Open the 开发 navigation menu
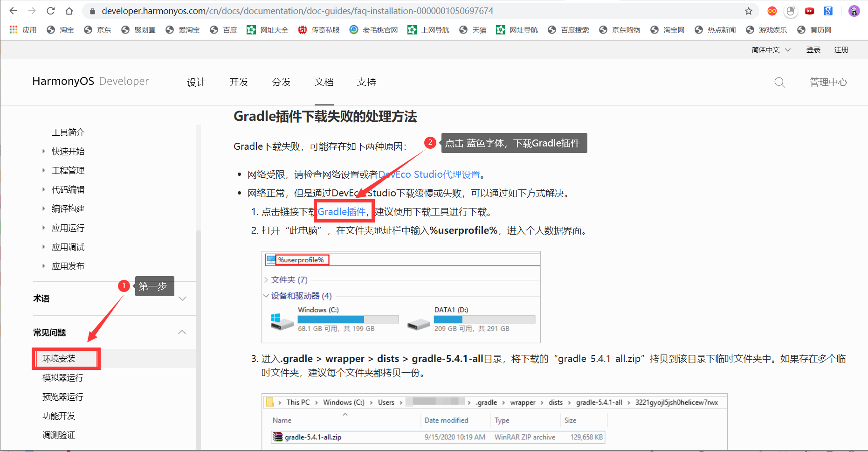Image resolution: width=868 pixels, height=452 pixels. tap(239, 82)
